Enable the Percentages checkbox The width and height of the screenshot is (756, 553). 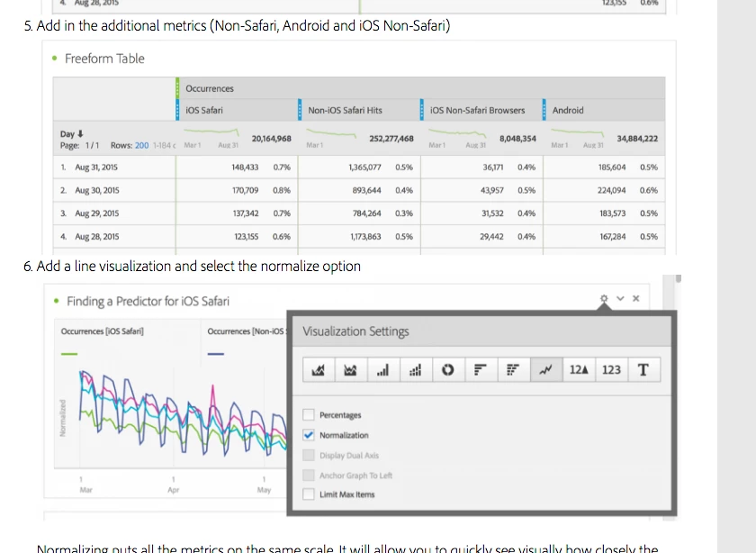point(309,414)
